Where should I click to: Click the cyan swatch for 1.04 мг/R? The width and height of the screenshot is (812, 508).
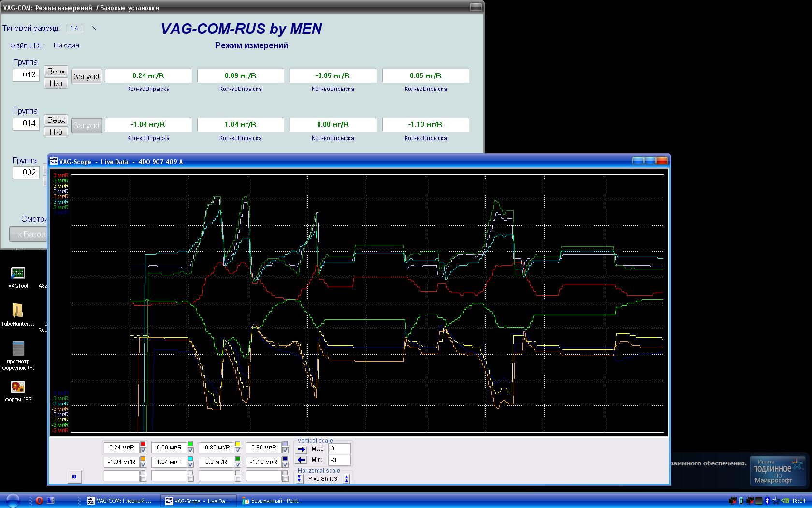190,458
